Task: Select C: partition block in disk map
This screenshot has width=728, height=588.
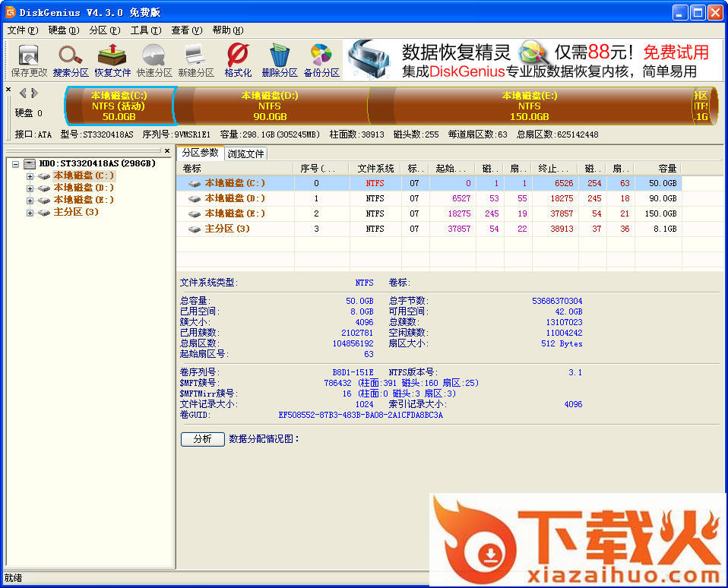Action: (x=119, y=106)
